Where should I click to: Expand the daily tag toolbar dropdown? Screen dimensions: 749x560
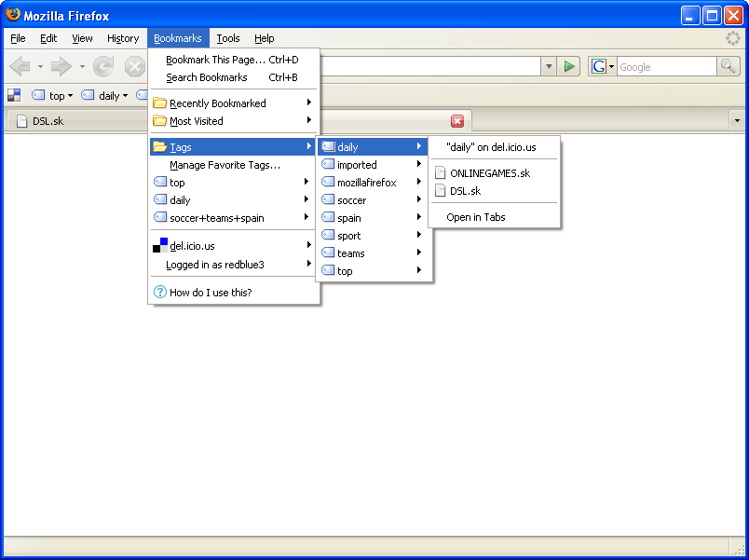(125, 96)
